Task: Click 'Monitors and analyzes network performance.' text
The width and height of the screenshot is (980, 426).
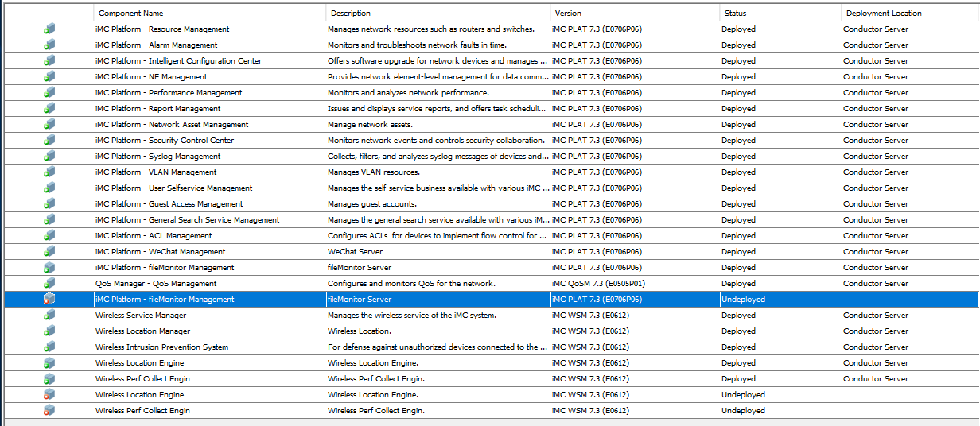Action: coord(408,93)
